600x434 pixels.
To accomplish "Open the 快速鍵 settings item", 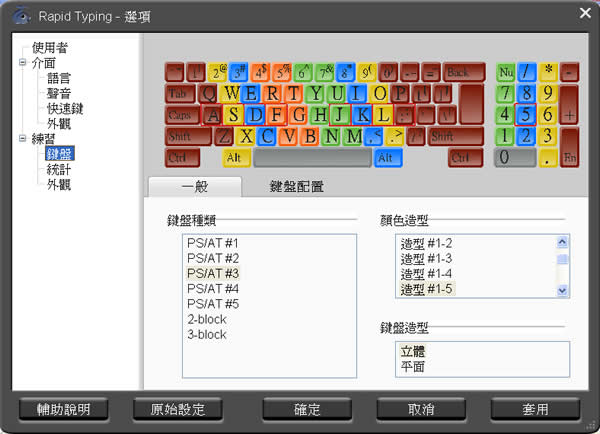I will (x=65, y=109).
